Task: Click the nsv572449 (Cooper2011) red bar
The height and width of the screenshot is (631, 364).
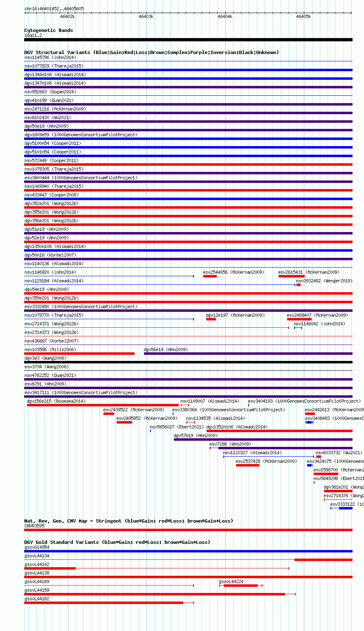Action: pyautogui.click(x=189, y=165)
